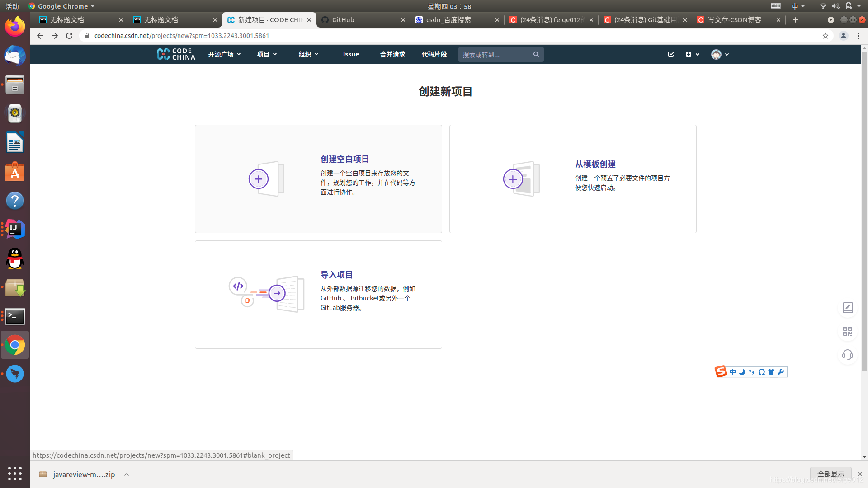
Task: Choose 从模板创建 card
Action: pos(573,179)
